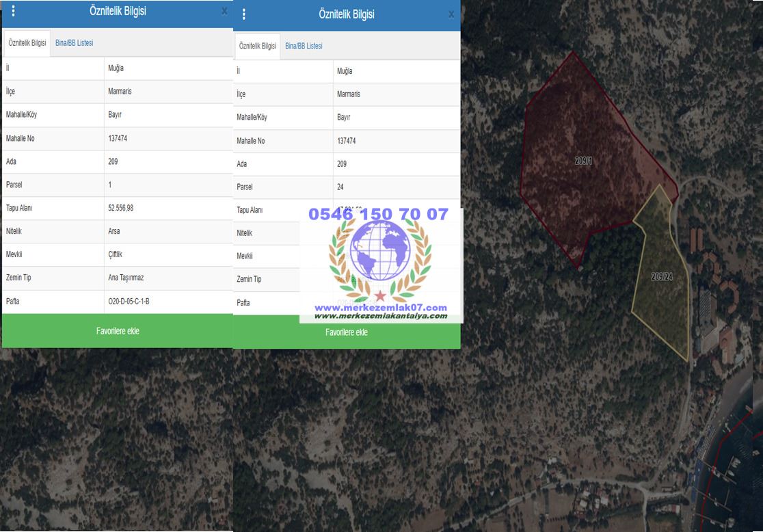Click Favorilere ekle button for parcel 24
This screenshot has width=763, height=532.
[x=347, y=332]
